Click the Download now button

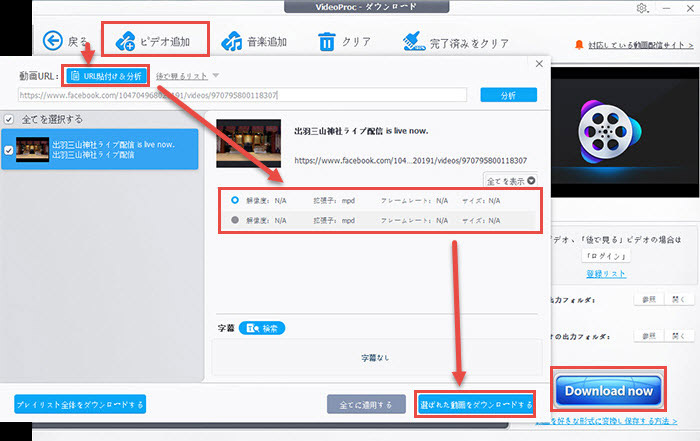pyautogui.click(x=608, y=390)
